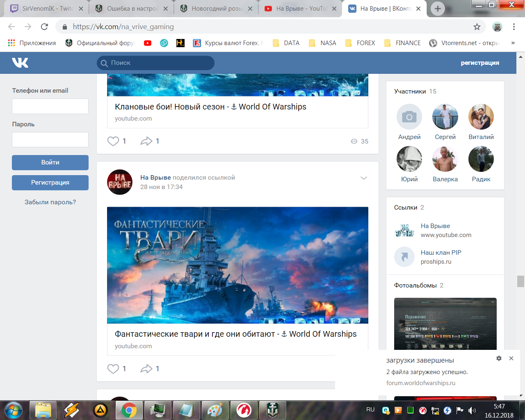Open Приложения apps shortcut
The height and width of the screenshot is (420, 525).
tap(32, 43)
